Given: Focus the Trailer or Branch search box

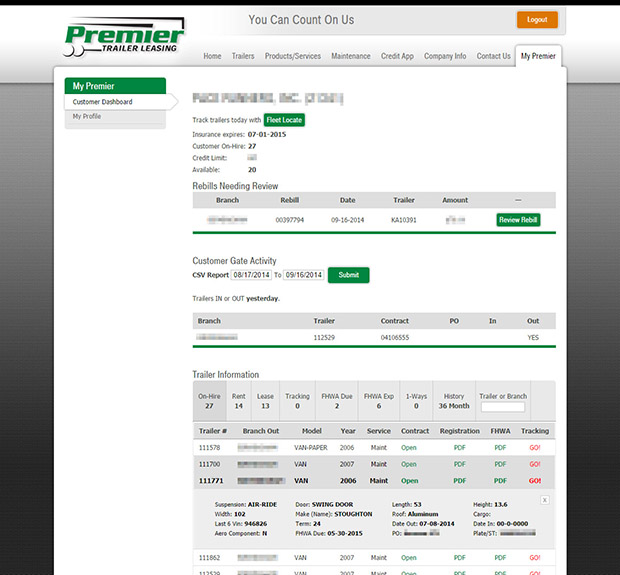Looking at the screenshot, I should (x=502, y=407).
